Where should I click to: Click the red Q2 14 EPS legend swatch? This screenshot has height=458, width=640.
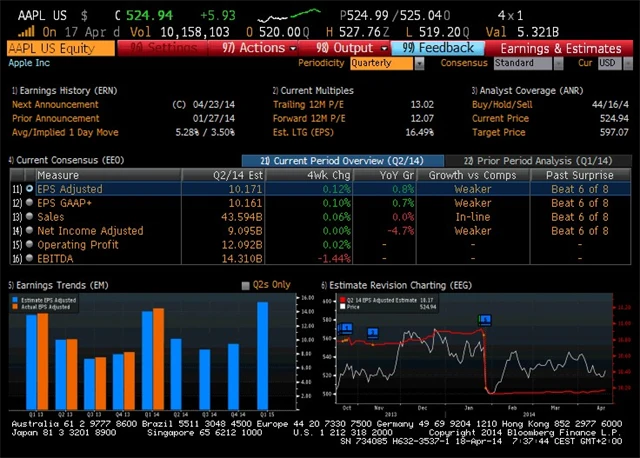[x=341, y=298]
